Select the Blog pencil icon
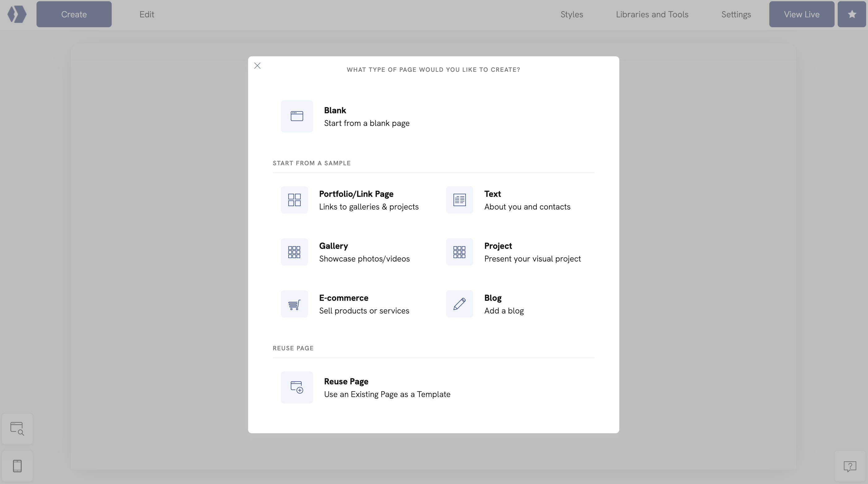The height and width of the screenshot is (484, 868). pos(459,303)
